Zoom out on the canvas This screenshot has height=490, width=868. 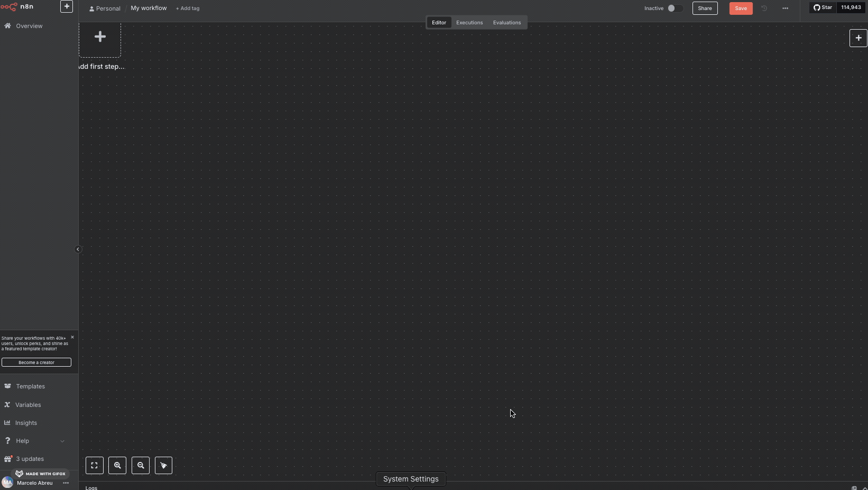click(x=140, y=466)
